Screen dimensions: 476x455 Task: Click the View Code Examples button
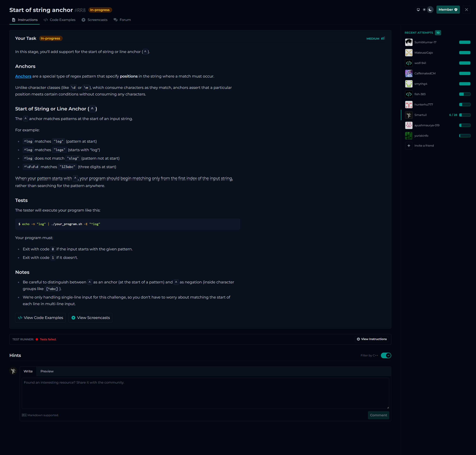[x=40, y=318]
